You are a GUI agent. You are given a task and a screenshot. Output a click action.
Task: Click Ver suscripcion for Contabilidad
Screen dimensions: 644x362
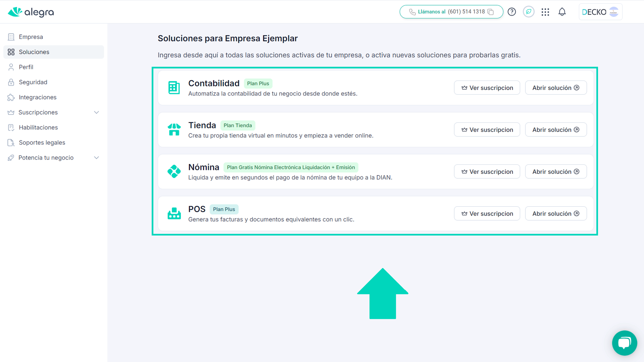[487, 88]
